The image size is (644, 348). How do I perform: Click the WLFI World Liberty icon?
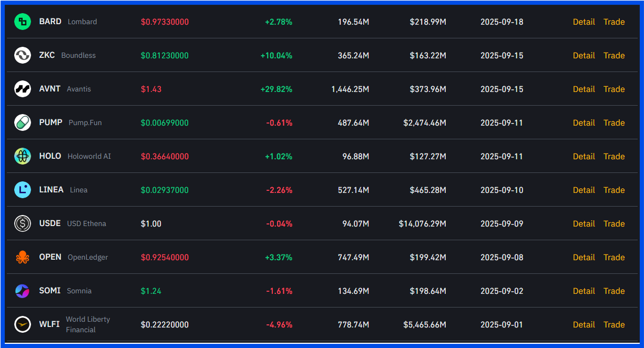(x=23, y=324)
